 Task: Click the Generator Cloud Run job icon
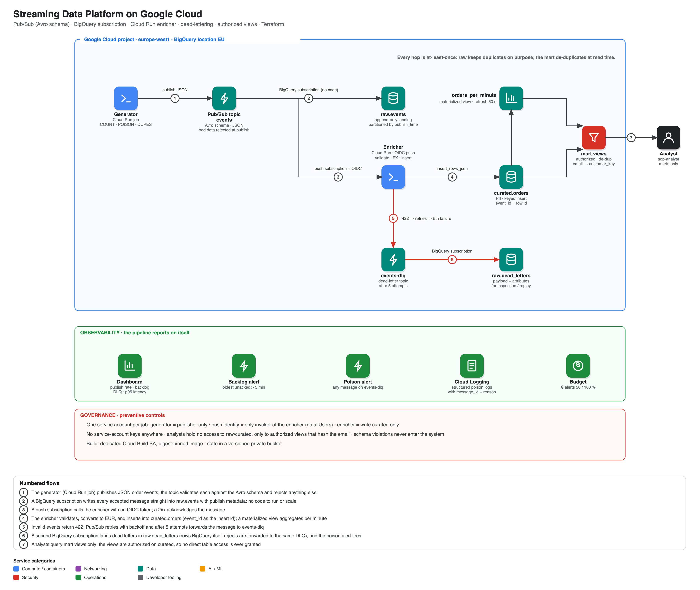pyautogui.click(x=126, y=98)
